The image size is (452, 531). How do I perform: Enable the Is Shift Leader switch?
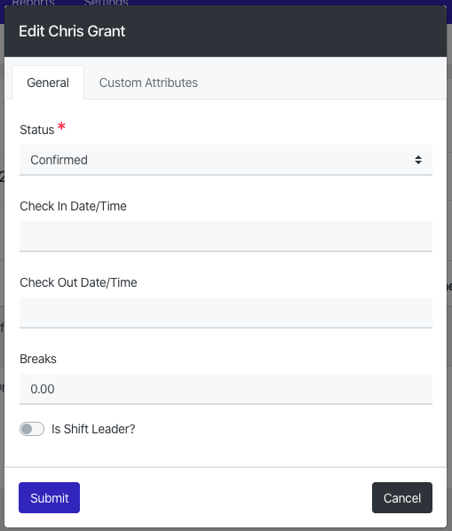pos(32,429)
